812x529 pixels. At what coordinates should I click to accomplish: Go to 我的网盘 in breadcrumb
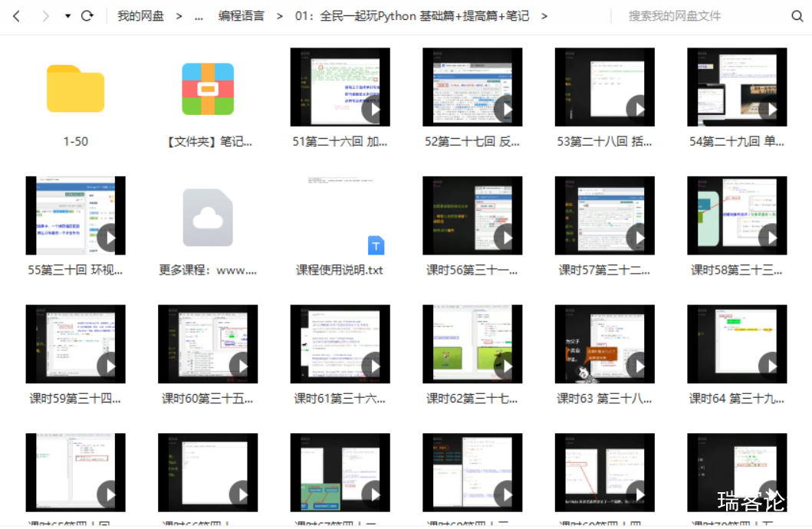(x=140, y=16)
